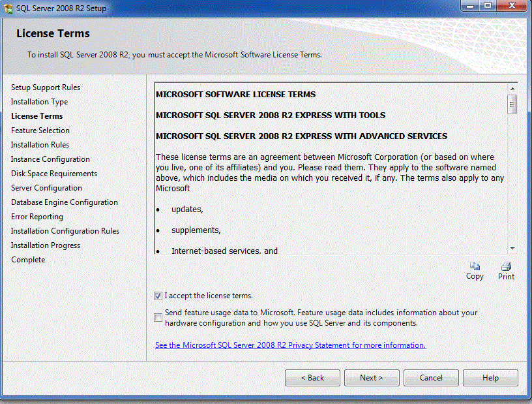Select the Server Configuration step
532x404 pixels.
[46, 188]
